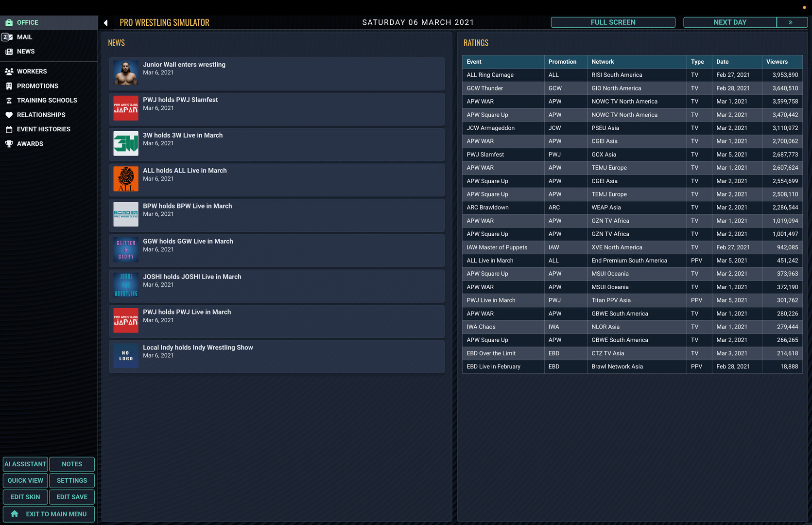Image resolution: width=812 pixels, height=525 pixels.
Task: Expand the Next Day double-arrow options
Action: [x=791, y=22]
